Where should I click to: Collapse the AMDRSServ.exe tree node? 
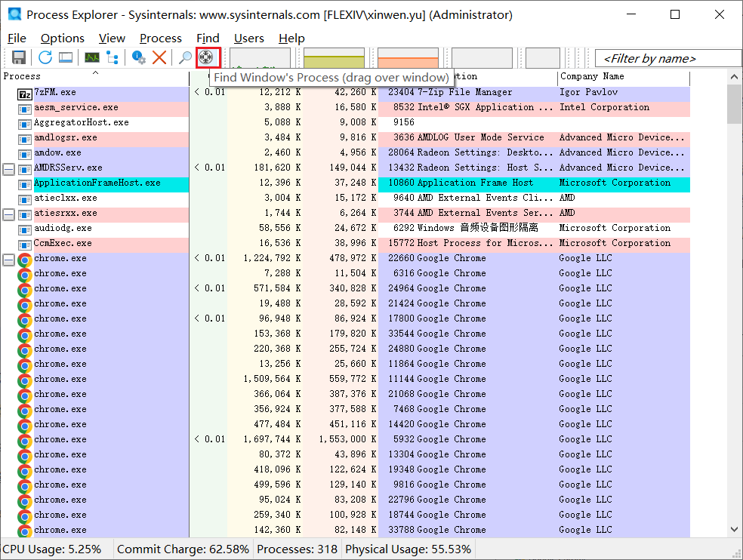[x=9, y=168]
